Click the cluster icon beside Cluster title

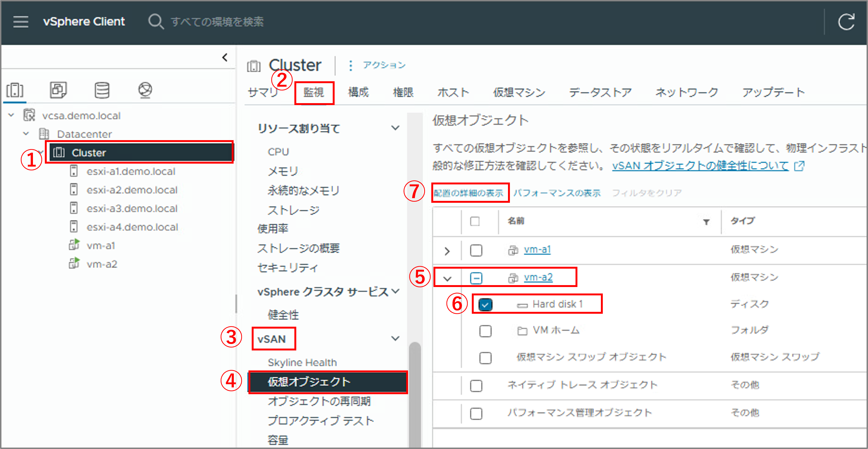(254, 66)
